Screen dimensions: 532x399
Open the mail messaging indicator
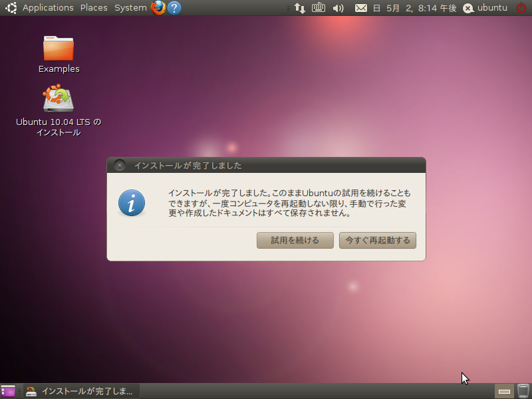click(360, 8)
